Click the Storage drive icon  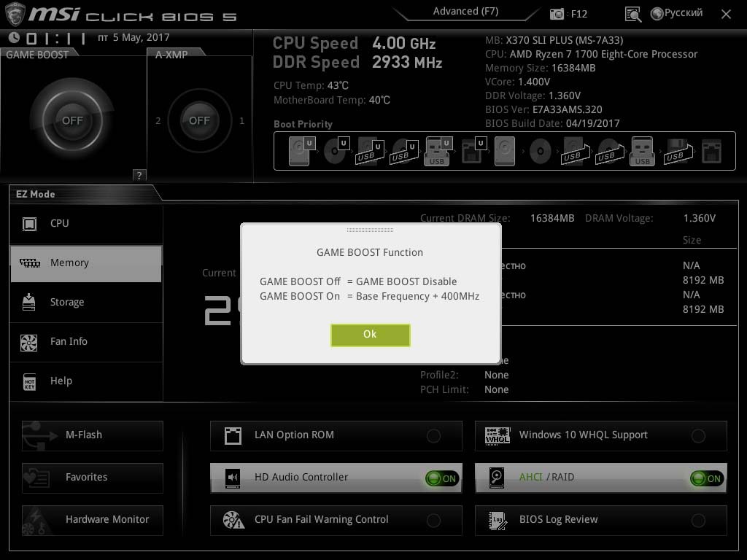pos(29,303)
